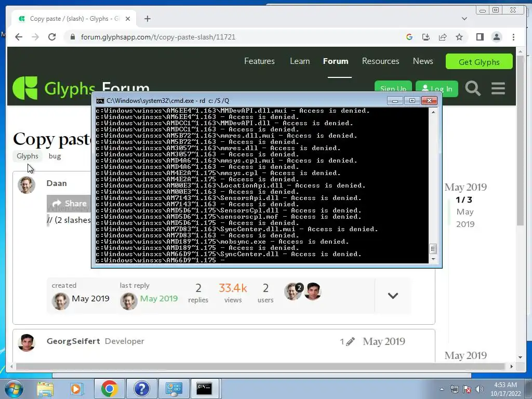The width and height of the screenshot is (532, 399).
Task: Share this page via share icon
Action: click(x=443, y=37)
